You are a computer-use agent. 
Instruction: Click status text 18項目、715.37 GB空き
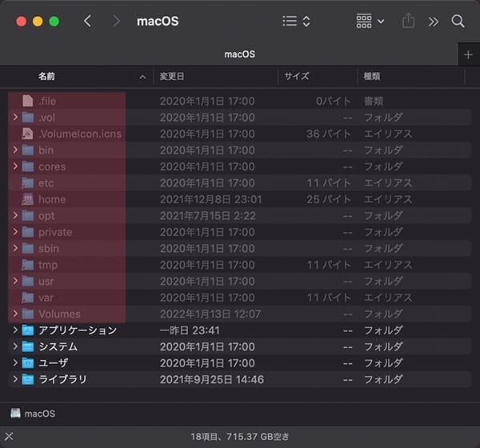click(x=240, y=436)
